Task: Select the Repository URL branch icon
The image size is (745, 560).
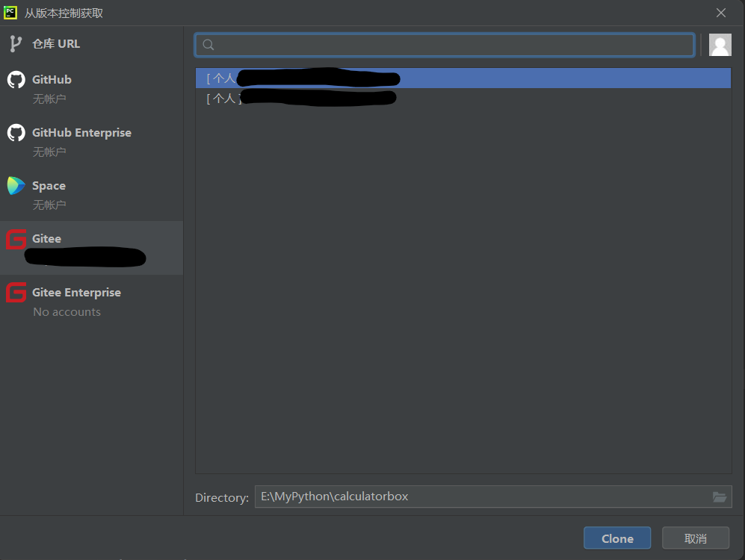Action: 16,43
